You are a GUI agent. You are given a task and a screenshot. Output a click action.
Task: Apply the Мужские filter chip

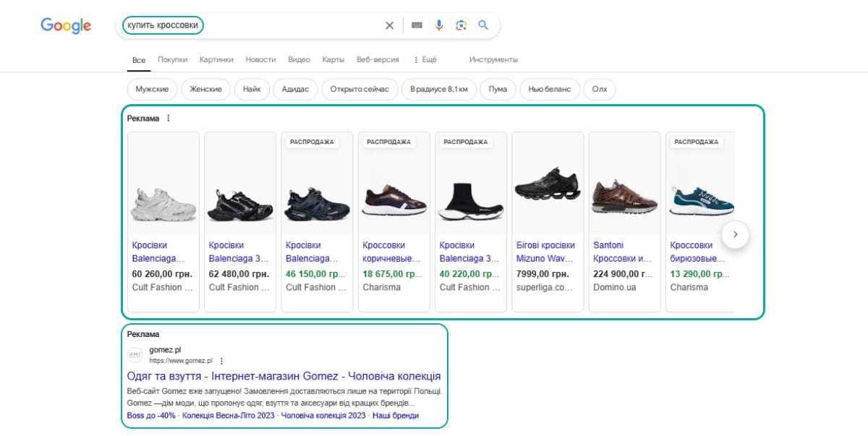152,89
